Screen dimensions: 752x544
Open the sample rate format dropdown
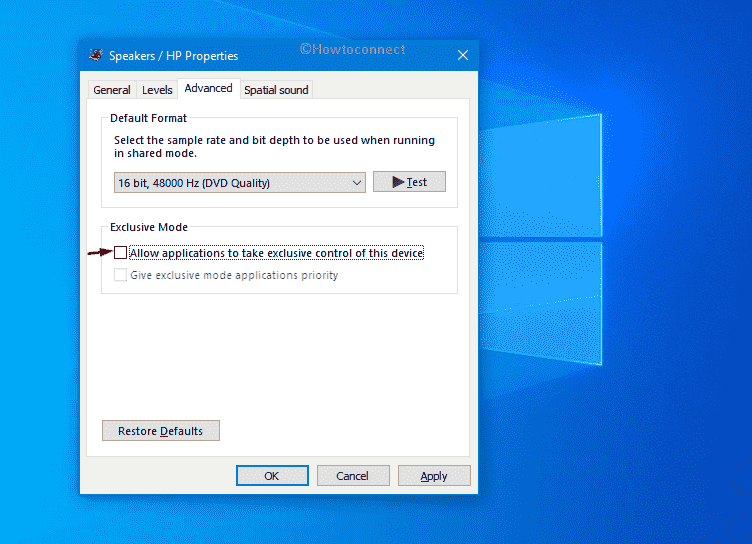pos(240,183)
